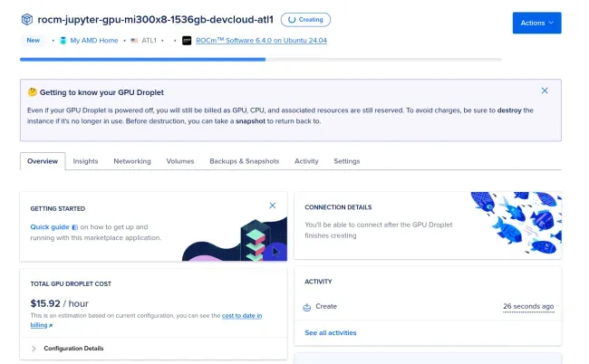The image size is (589, 364).
Task: Switch to the Insights tab
Action: pyautogui.click(x=85, y=161)
